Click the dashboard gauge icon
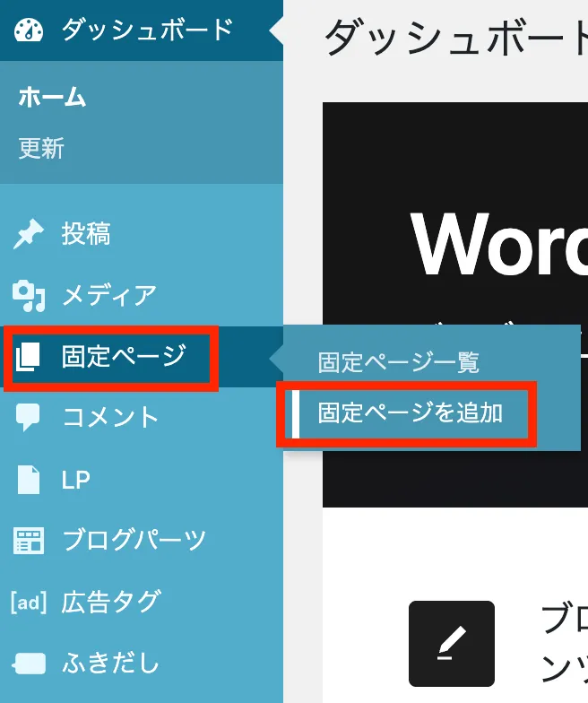 (29, 30)
